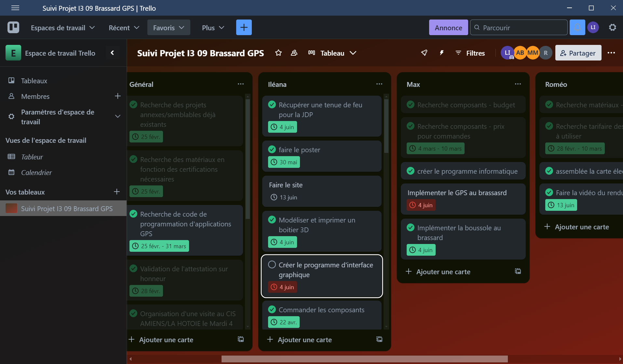Expand the Favoris dropdown
Image resolution: width=623 pixels, height=364 pixels.
[169, 27]
